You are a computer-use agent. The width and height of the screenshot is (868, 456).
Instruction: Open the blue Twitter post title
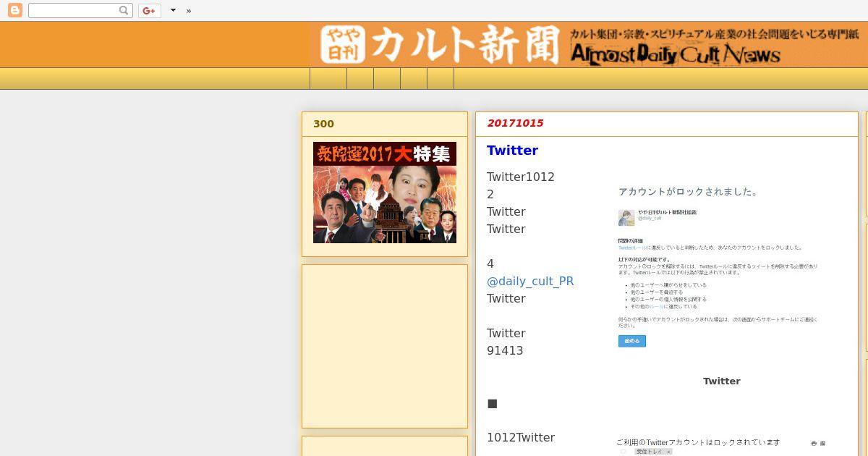click(x=512, y=150)
